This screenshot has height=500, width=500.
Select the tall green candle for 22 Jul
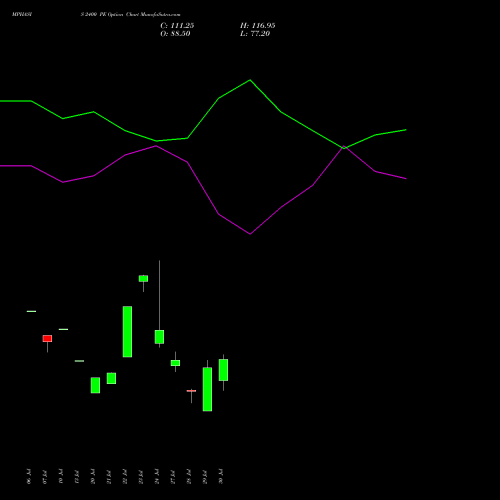click(x=127, y=332)
